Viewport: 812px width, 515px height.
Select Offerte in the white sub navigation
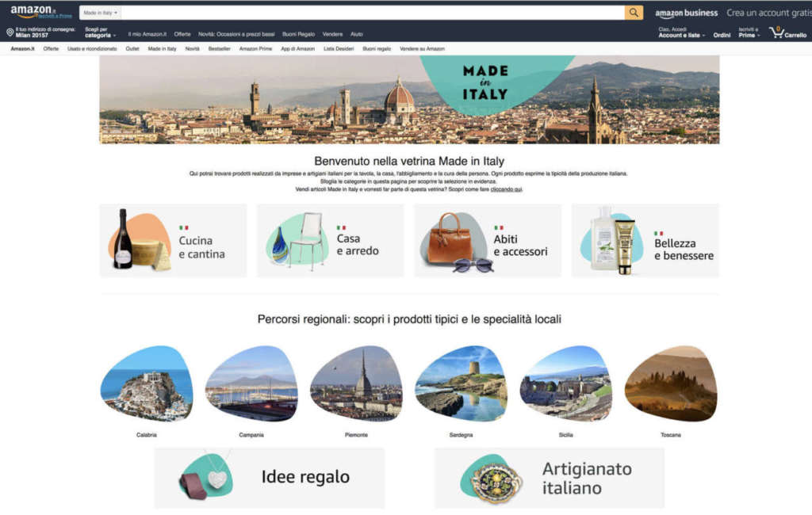point(51,48)
